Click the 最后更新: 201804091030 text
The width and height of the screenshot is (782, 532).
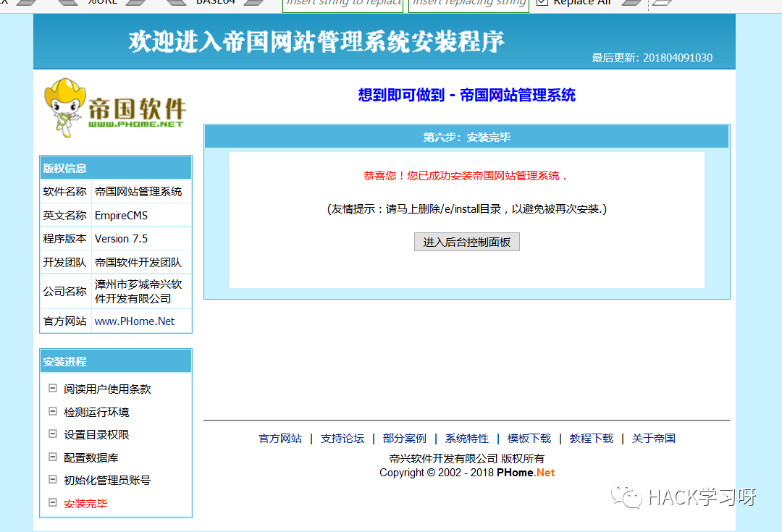click(652, 58)
